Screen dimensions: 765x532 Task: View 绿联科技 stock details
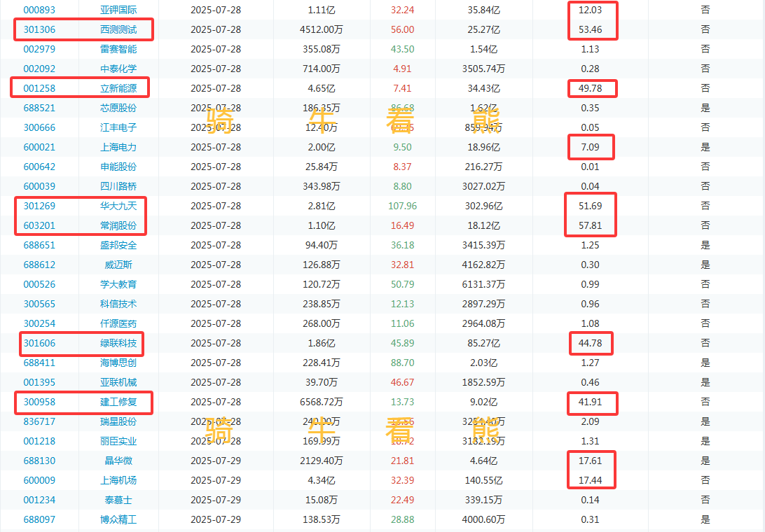tap(118, 343)
